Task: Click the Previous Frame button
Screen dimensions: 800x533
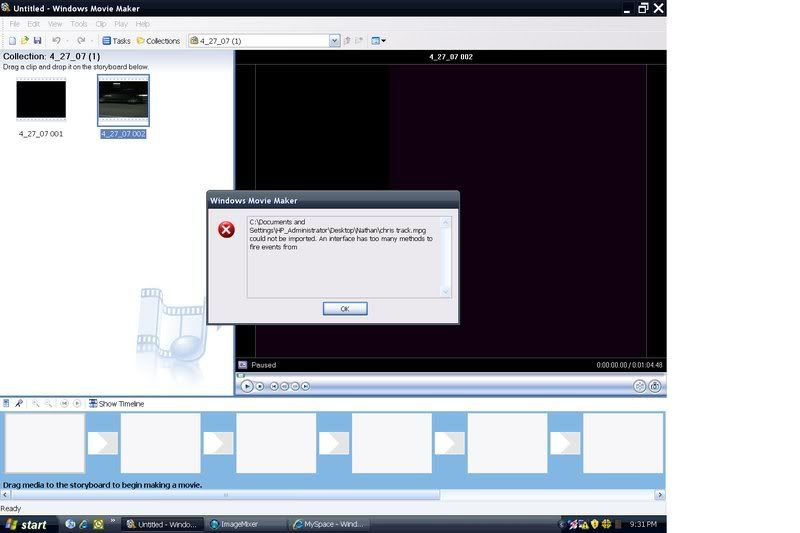Action: (285, 387)
